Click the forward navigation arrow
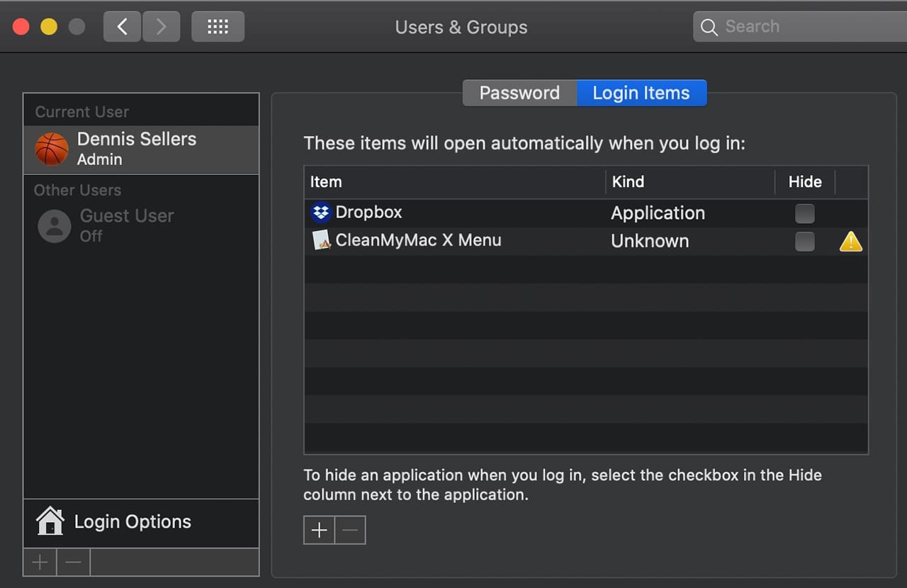Screen dimensions: 907x588 (x=161, y=27)
